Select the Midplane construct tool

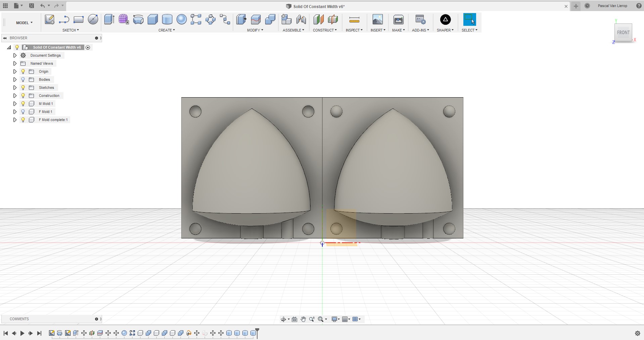tap(333, 19)
